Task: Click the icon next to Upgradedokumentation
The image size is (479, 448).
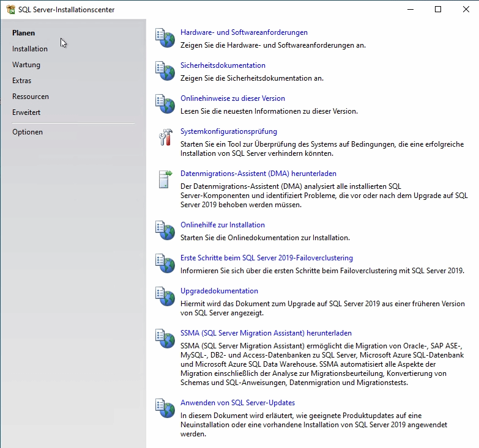Action: [165, 296]
